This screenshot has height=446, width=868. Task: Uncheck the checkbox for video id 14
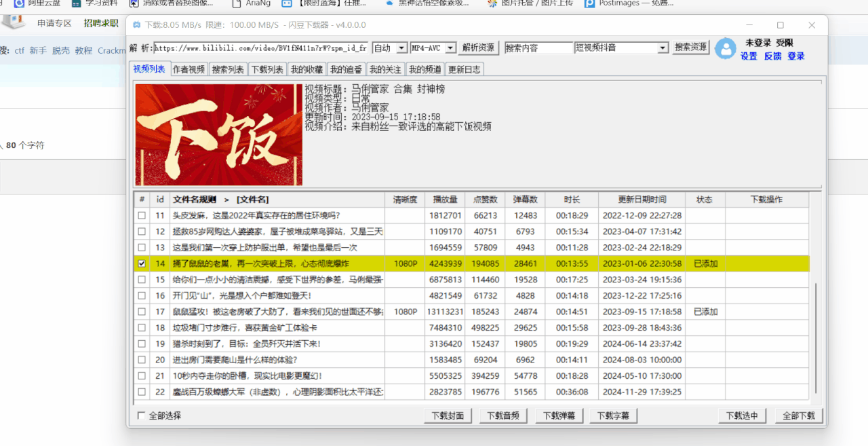[x=142, y=264]
